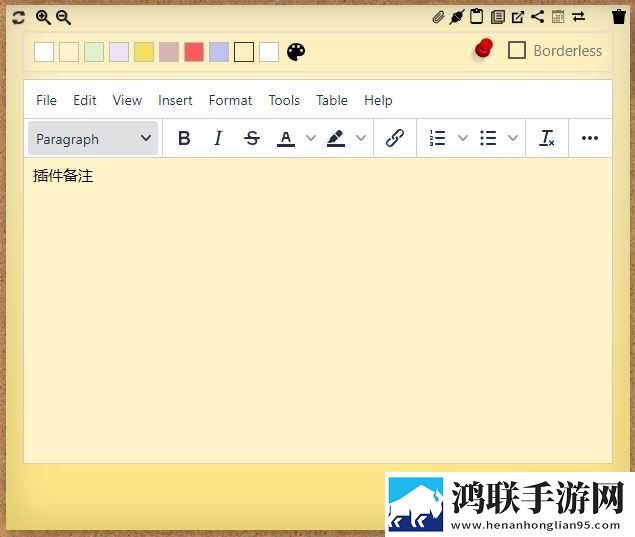Pick the yellow note color swatch
The height and width of the screenshot is (537, 635).
coord(144,52)
